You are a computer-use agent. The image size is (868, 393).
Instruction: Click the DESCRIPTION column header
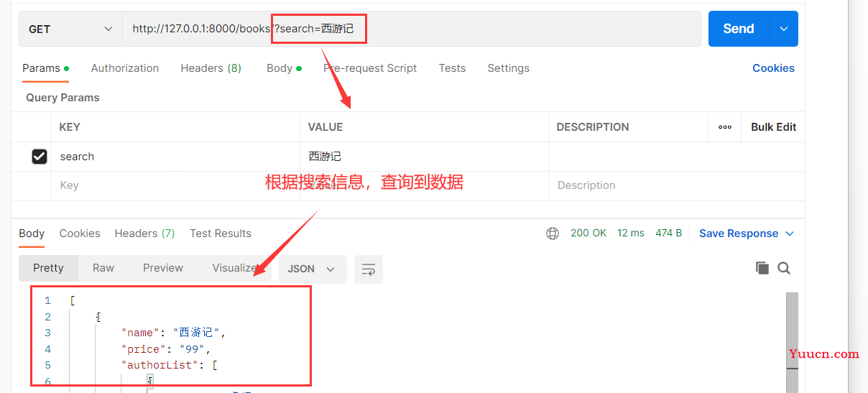point(593,127)
